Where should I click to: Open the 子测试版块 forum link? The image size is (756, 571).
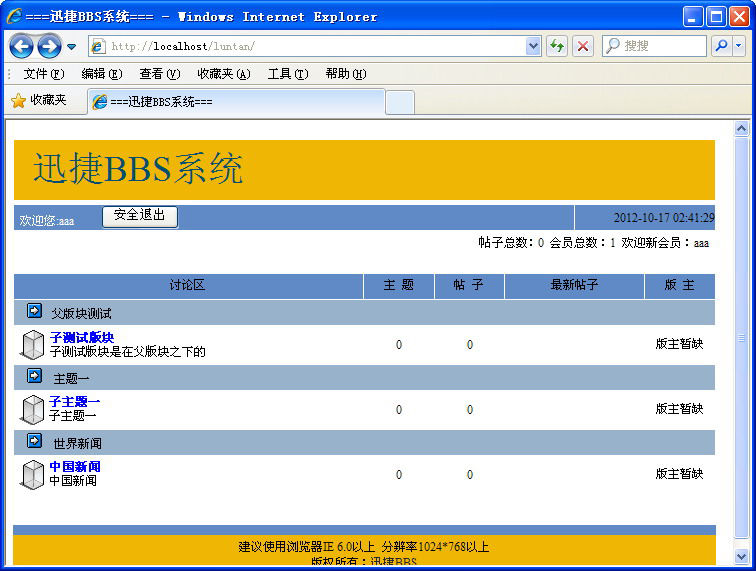(82, 337)
